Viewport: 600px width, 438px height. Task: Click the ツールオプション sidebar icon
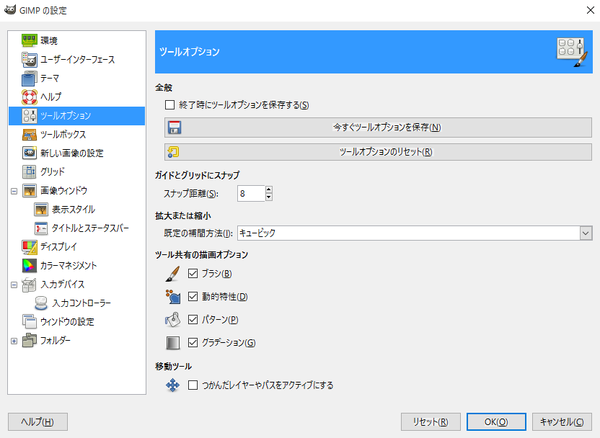29,116
